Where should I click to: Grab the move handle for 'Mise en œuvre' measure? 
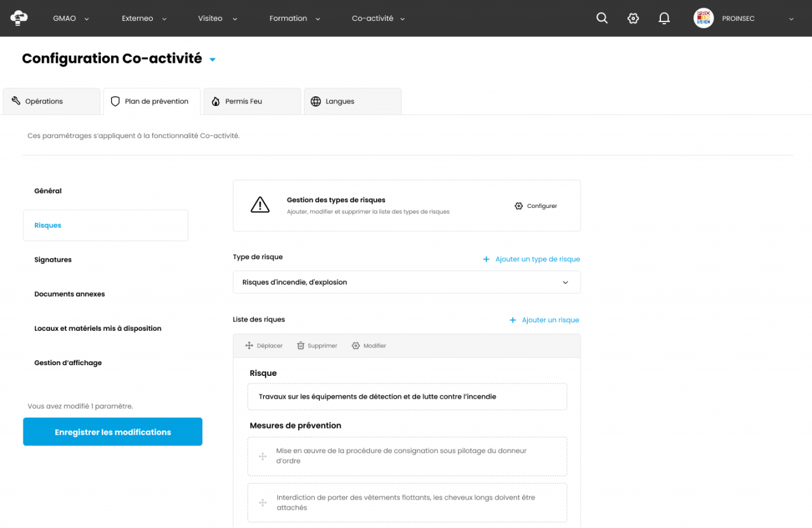tap(263, 456)
